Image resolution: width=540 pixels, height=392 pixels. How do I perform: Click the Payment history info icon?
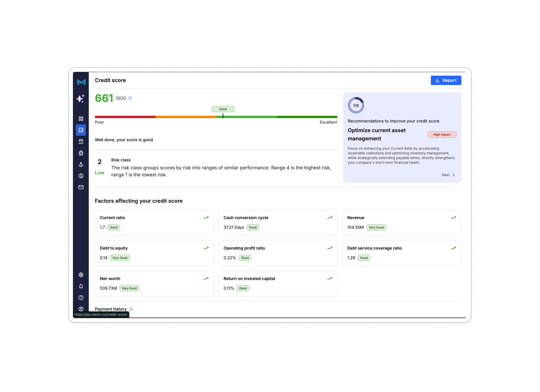pyautogui.click(x=131, y=309)
